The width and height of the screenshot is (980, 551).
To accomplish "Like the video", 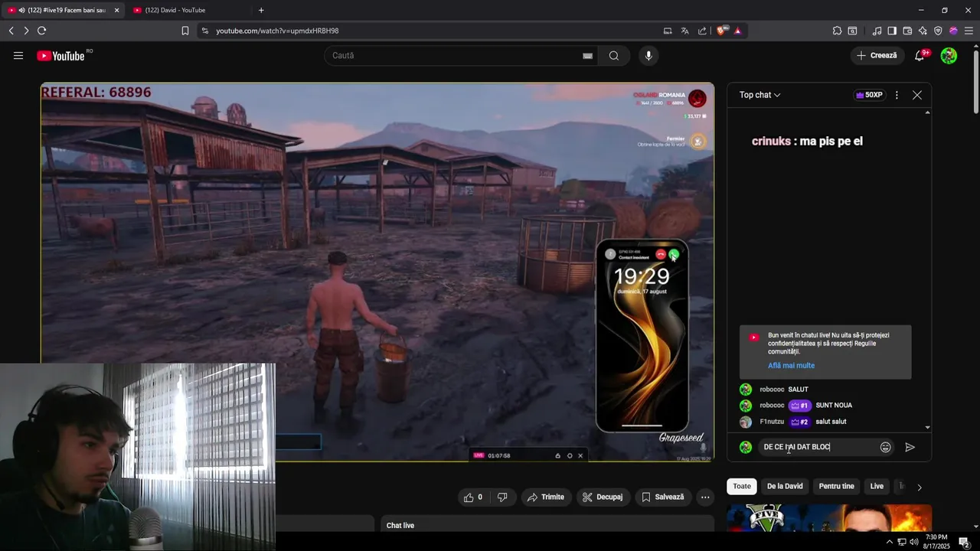I will coord(474,497).
